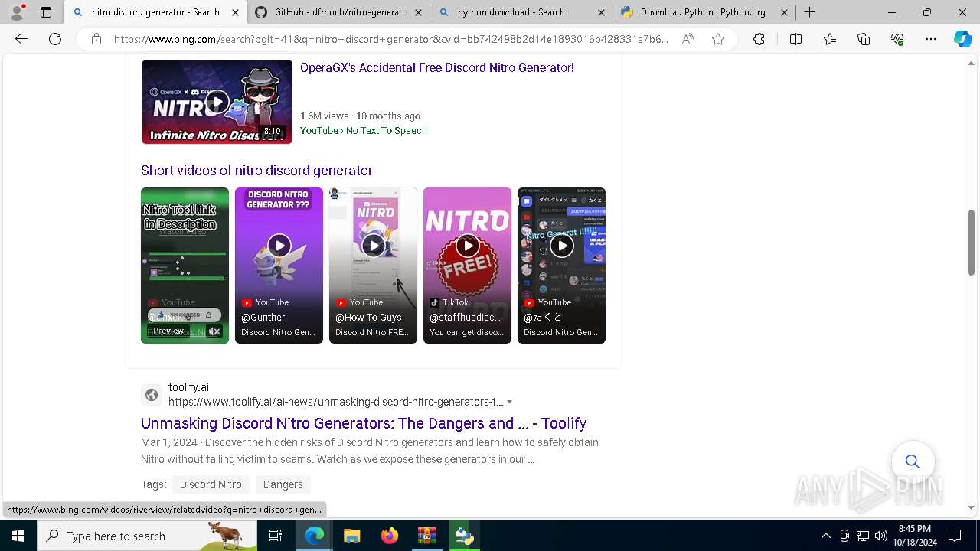Open the browser profile avatar

click(17, 12)
